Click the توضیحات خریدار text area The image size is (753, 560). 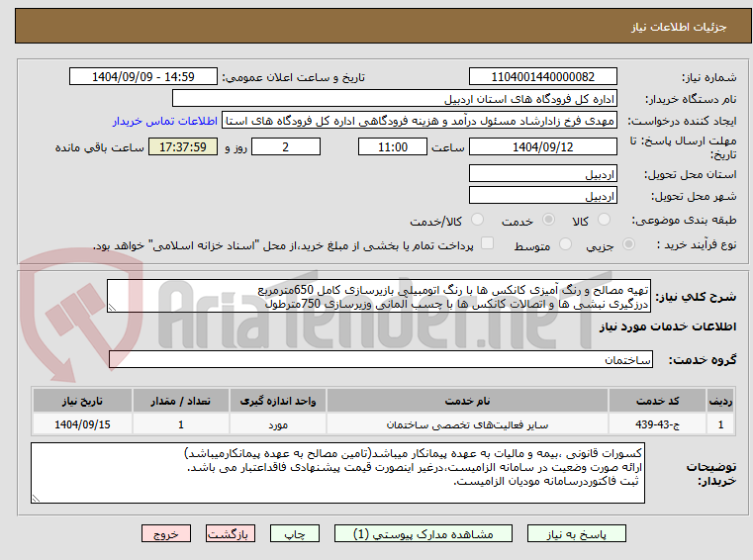(337, 473)
